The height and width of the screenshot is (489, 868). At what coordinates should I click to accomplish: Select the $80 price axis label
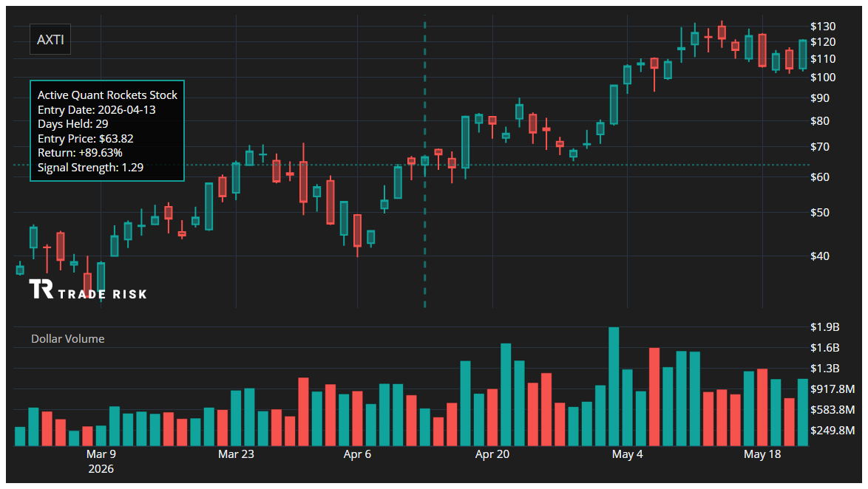820,120
